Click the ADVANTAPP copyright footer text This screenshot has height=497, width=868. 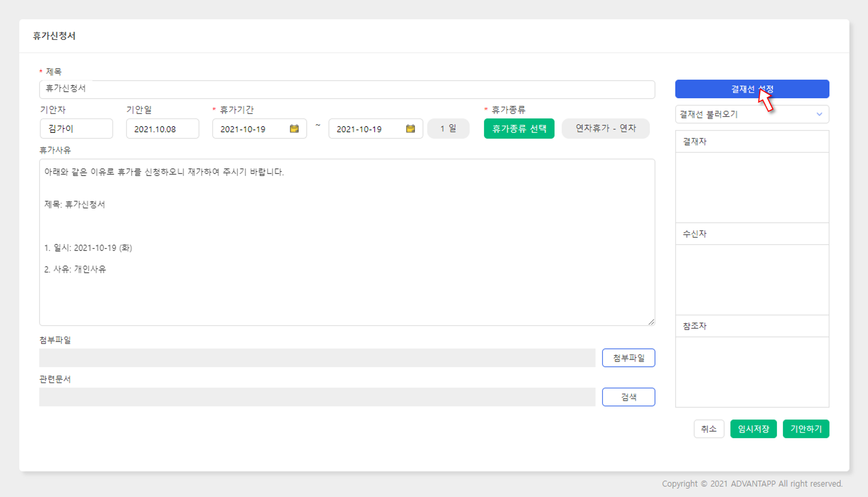tap(752, 484)
